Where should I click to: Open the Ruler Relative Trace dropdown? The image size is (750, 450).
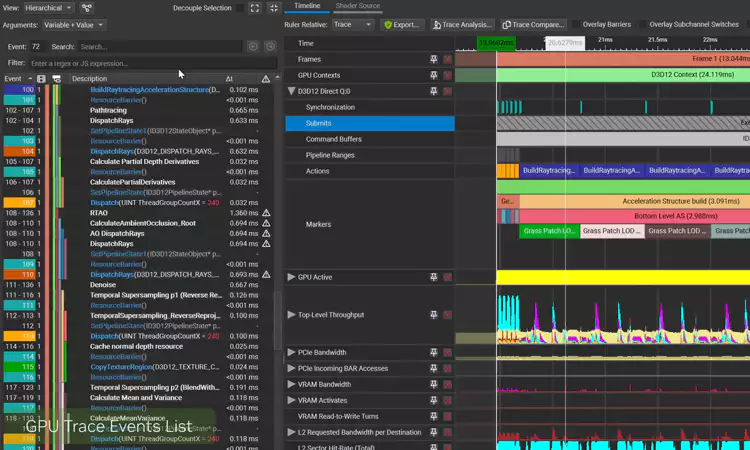click(x=353, y=24)
